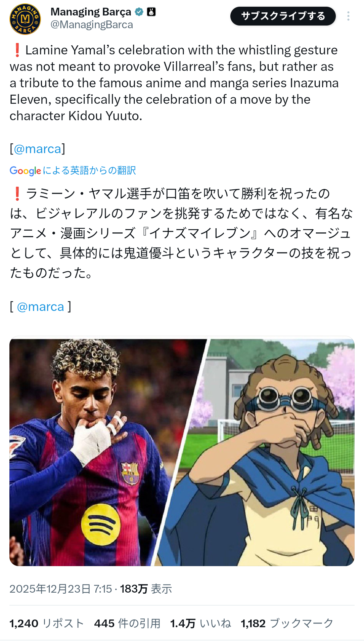The height and width of the screenshot is (642, 364).
Task: Open @marca mention in Japanese translation
Action: click(x=40, y=307)
